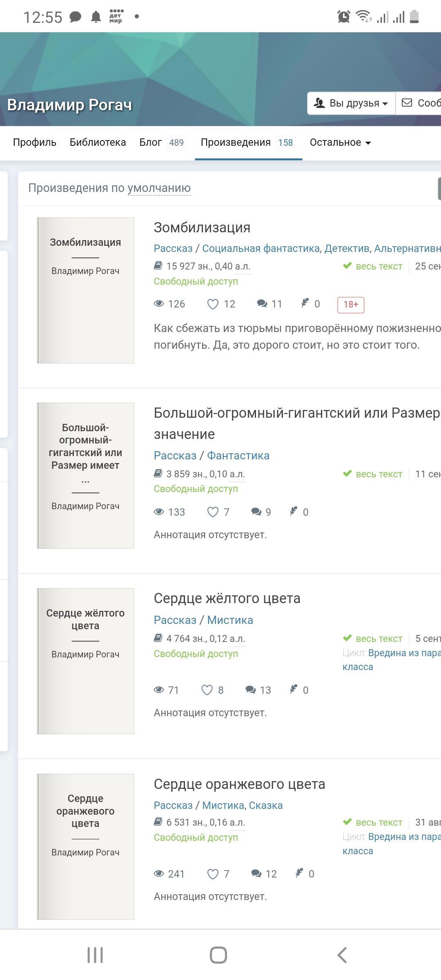Open Большой-огромный-гигантский story title
The image size is (441, 980).
point(297,423)
